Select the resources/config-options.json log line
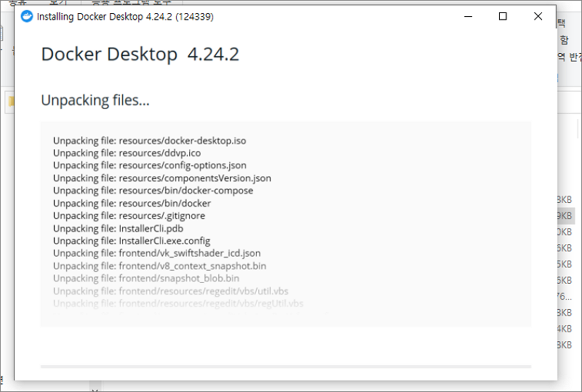 (x=150, y=165)
